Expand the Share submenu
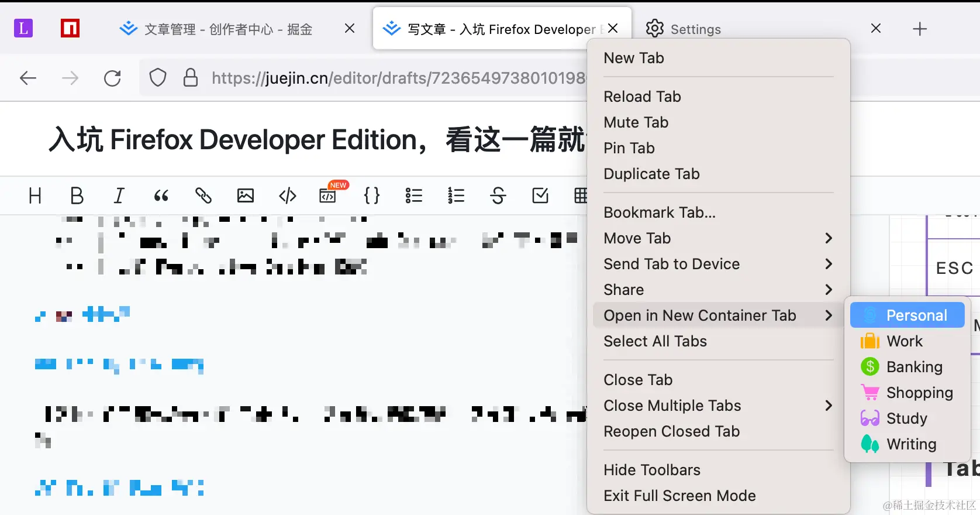Viewport: 980px width, 515px height. (718, 290)
